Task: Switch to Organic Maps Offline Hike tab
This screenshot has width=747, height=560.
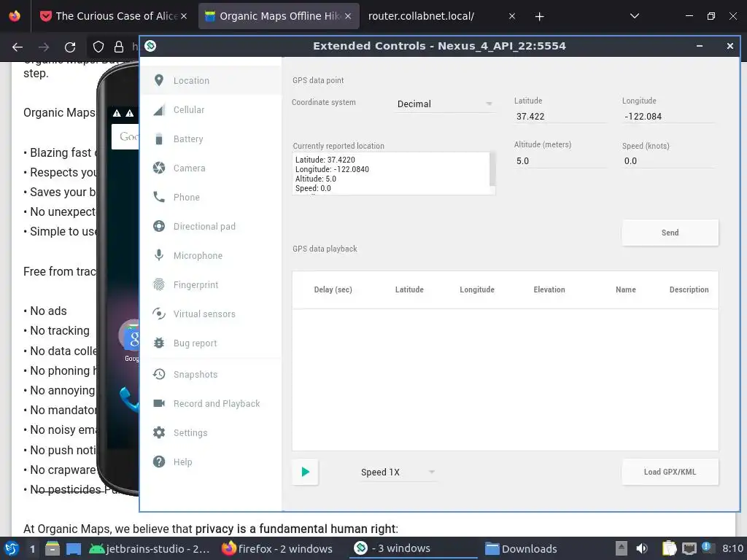Action: [x=279, y=16]
